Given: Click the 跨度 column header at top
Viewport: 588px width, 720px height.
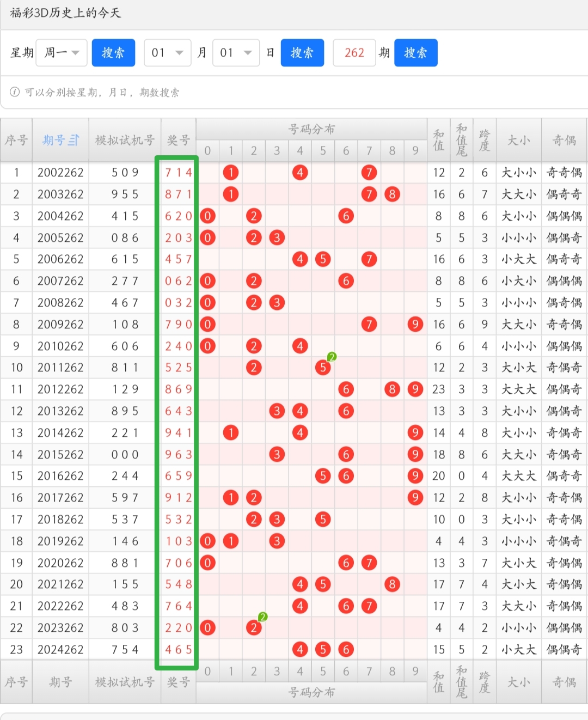Looking at the screenshot, I should click(x=485, y=141).
